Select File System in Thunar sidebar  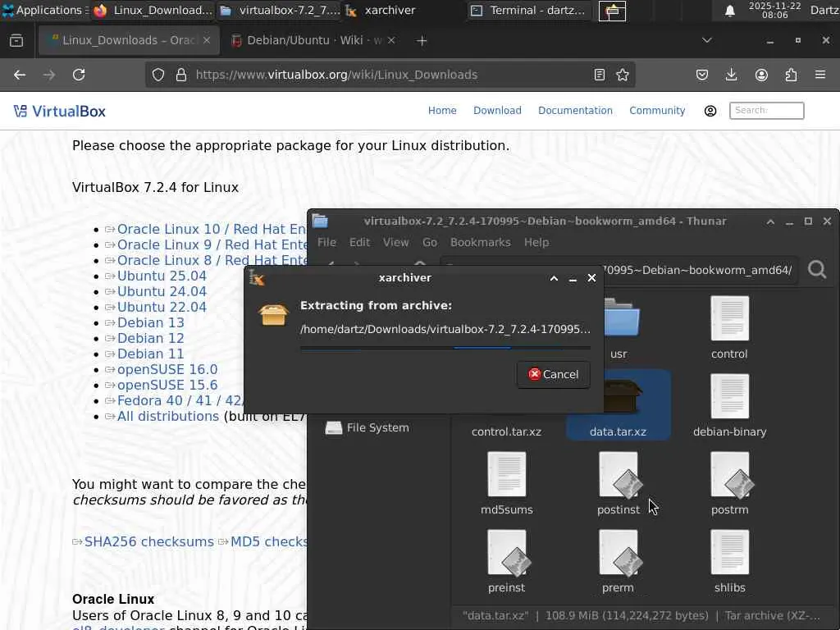point(367,427)
